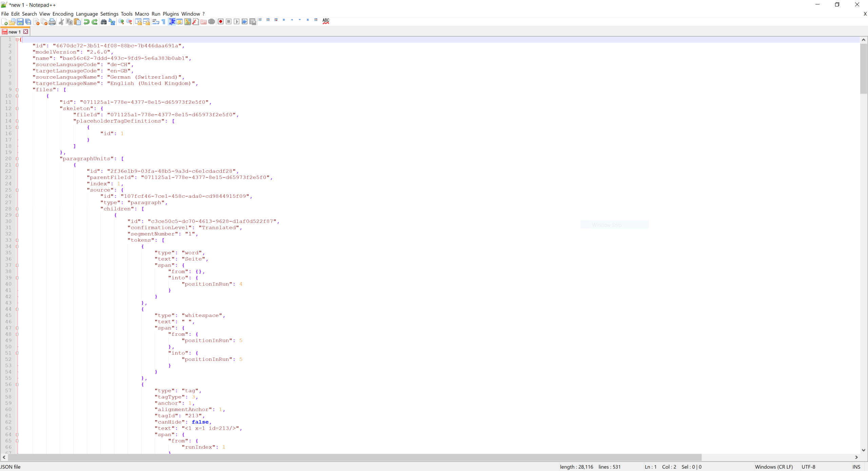Click the scroll right arrow of horizontal scrollbar
This screenshot has width=868, height=471.
856,457
